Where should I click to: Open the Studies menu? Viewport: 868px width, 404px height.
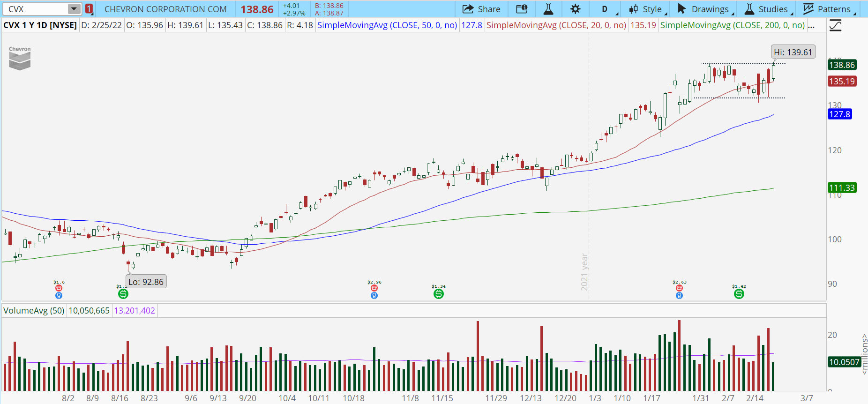point(769,9)
